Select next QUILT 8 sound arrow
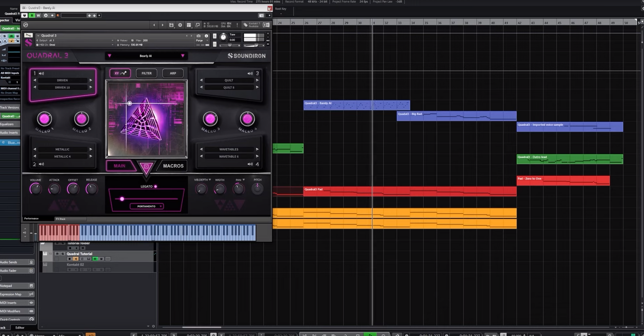644x336 pixels. tap(257, 87)
